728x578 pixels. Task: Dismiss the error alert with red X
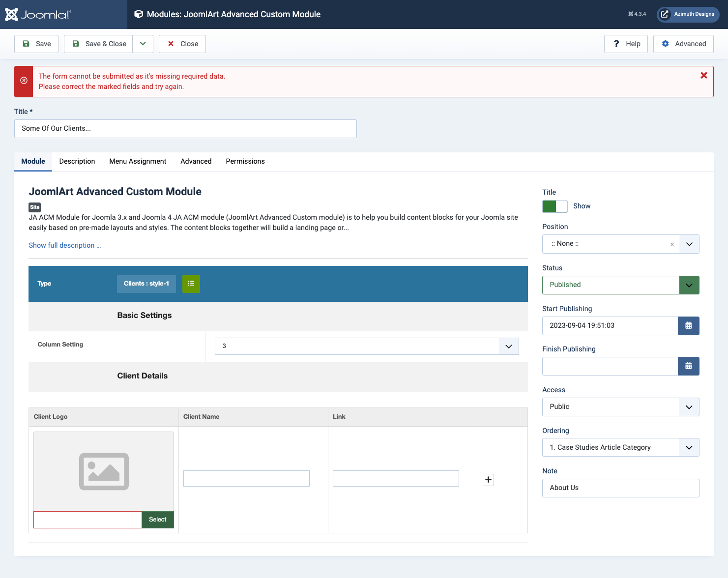click(x=703, y=76)
